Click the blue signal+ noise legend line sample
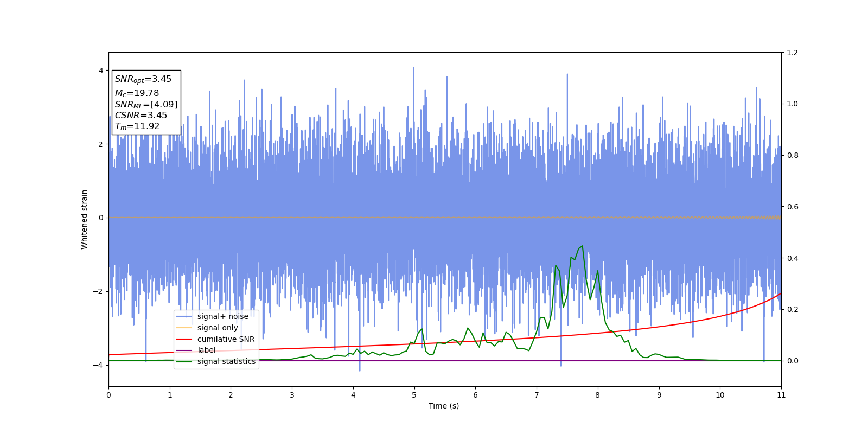Image resolution: width=868 pixels, height=434 pixels. coord(184,317)
